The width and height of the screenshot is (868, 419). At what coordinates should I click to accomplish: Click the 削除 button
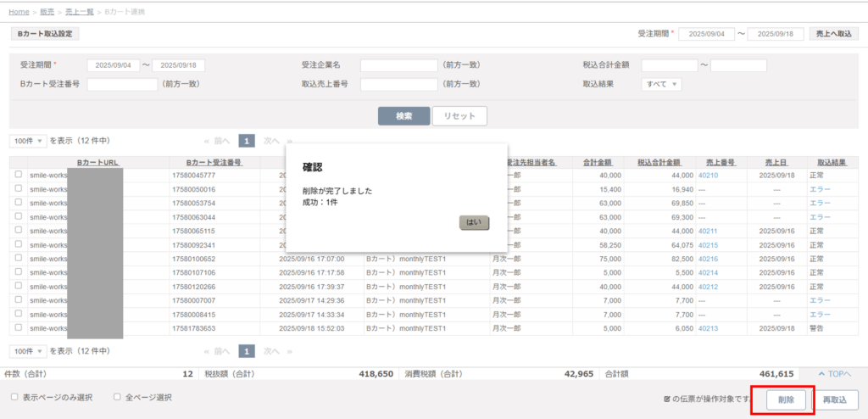pos(786,399)
